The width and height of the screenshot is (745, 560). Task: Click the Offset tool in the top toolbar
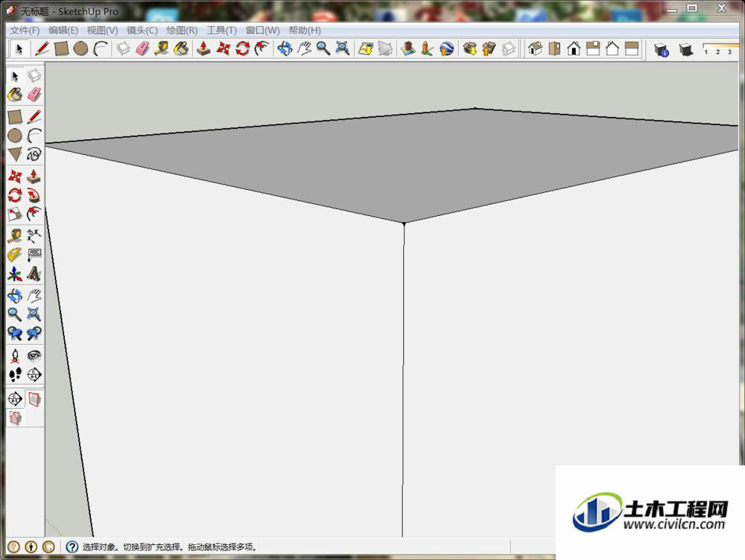click(261, 48)
